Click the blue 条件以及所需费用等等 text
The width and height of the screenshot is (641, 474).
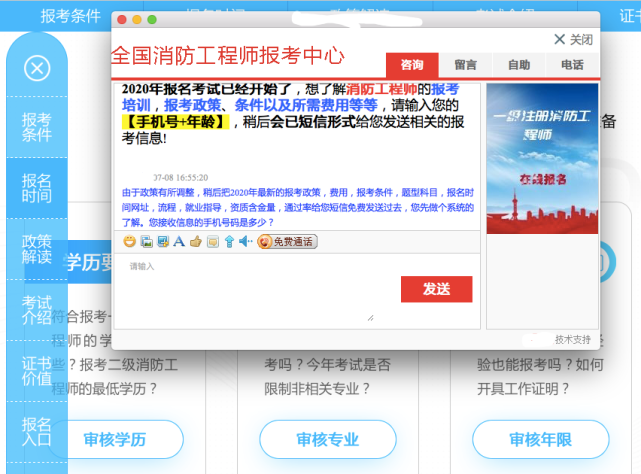coord(306,105)
